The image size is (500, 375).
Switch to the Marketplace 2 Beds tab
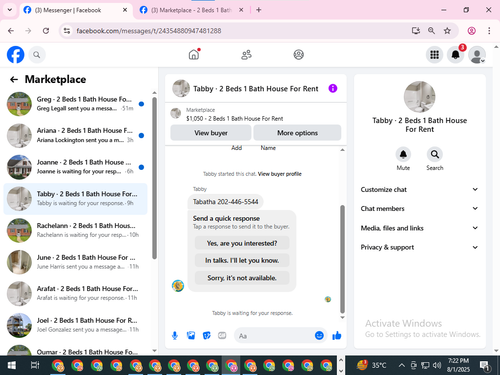pos(191,10)
